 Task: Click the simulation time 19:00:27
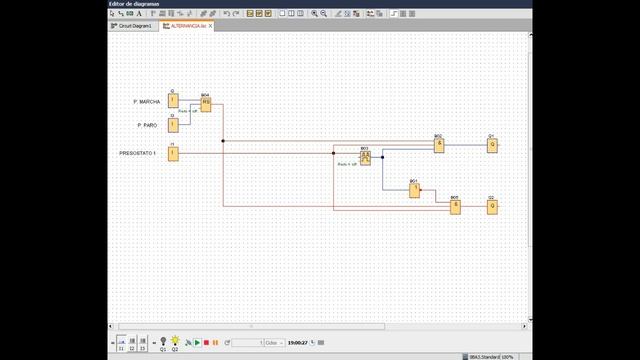(298, 343)
